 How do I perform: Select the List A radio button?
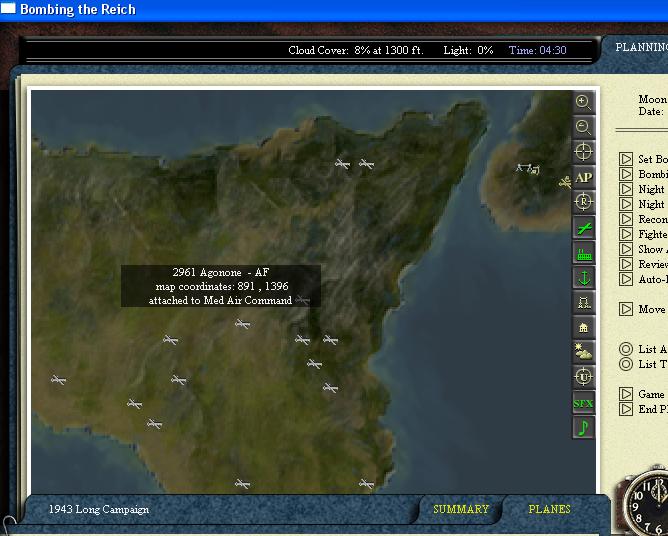(626, 349)
